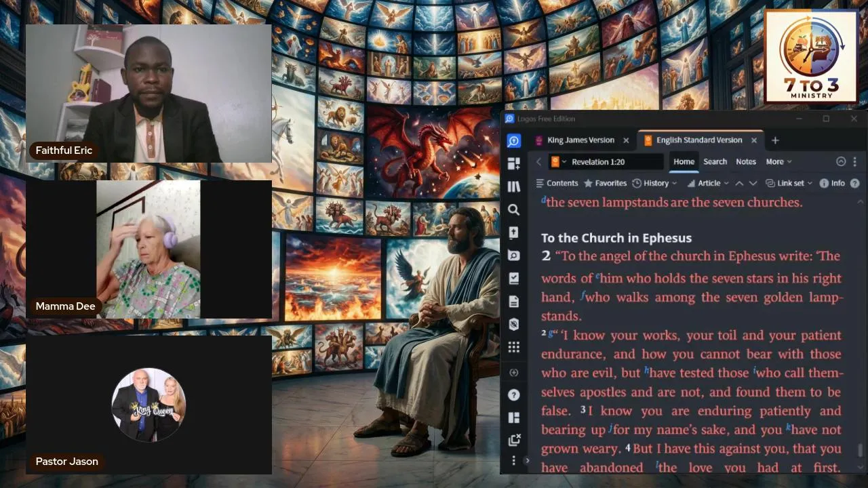
Task: Open the add-panel layouts icon in sidebar
Action: pos(514,163)
